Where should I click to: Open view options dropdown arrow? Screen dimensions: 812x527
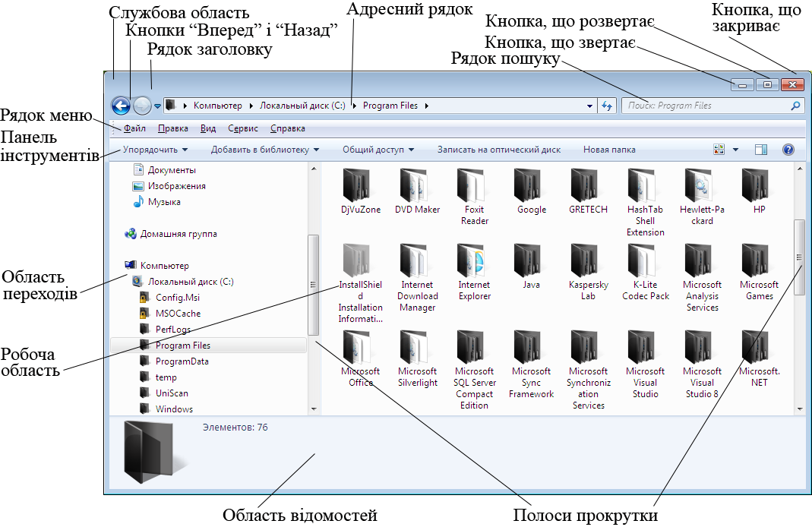point(735,150)
